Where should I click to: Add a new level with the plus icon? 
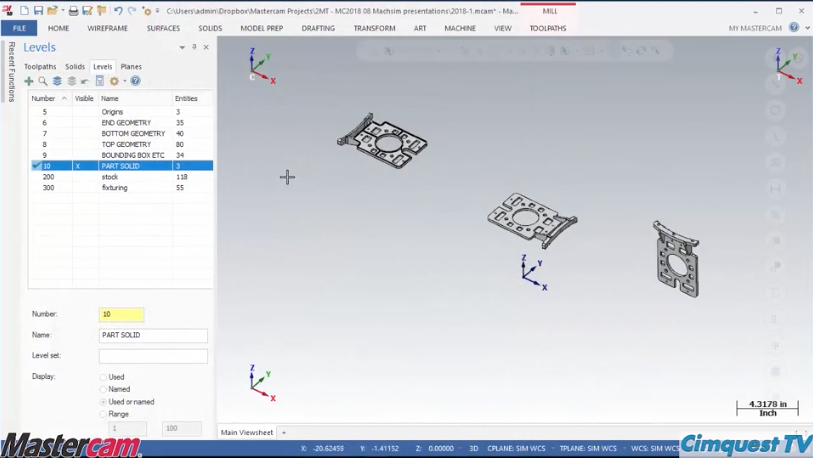29,81
